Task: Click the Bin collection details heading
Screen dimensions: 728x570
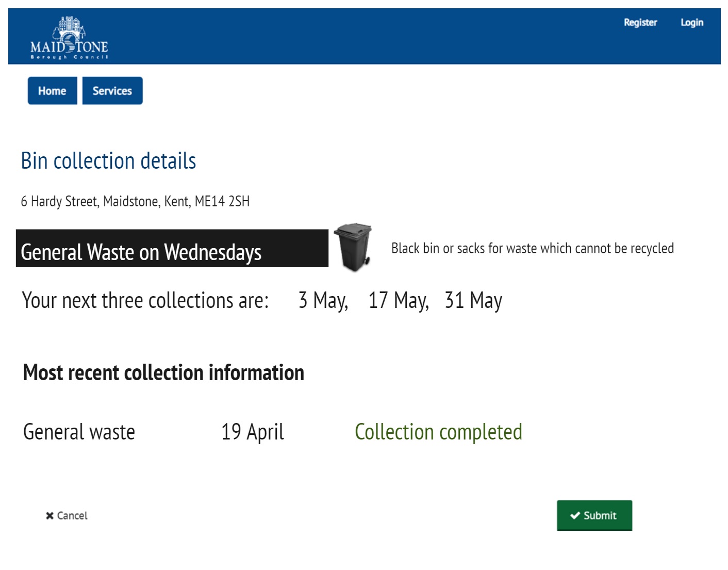Action: 108,161
